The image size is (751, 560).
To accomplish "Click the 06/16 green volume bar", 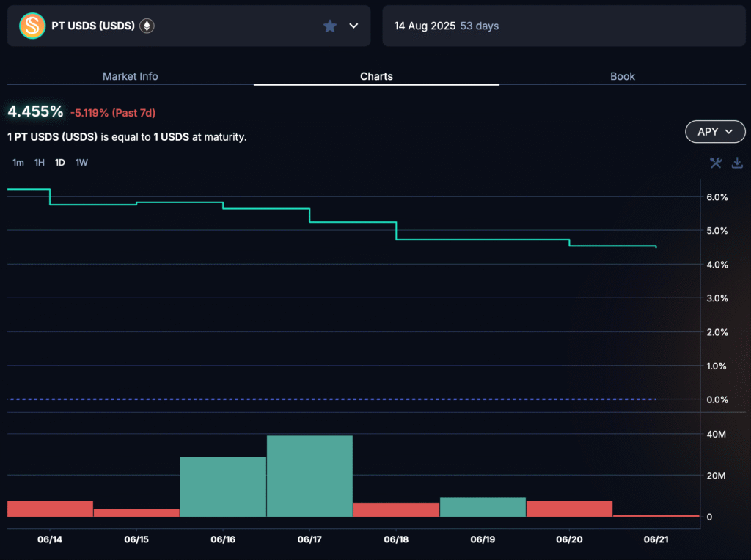I will [223, 487].
